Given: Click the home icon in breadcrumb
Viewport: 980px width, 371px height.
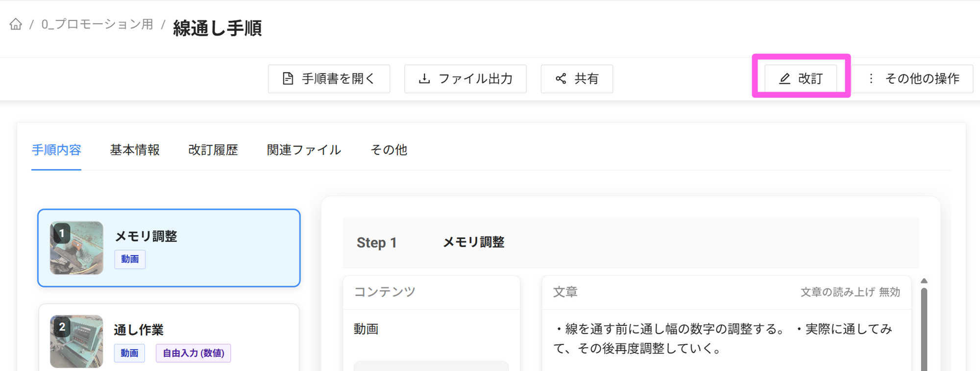Looking at the screenshot, I should tap(16, 24).
